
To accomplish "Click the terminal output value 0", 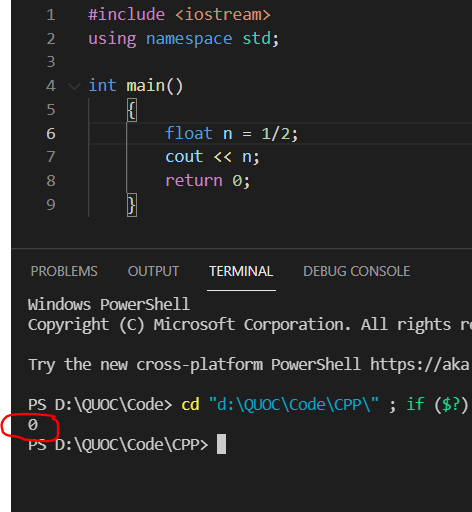I will pos(33,425).
